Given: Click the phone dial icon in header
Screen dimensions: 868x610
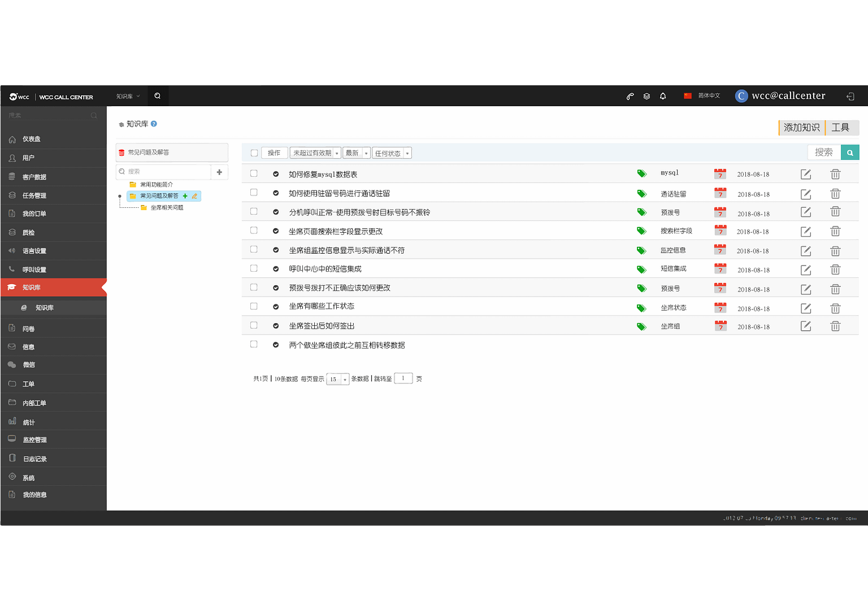Looking at the screenshot, I should click(x=630, y=97).
